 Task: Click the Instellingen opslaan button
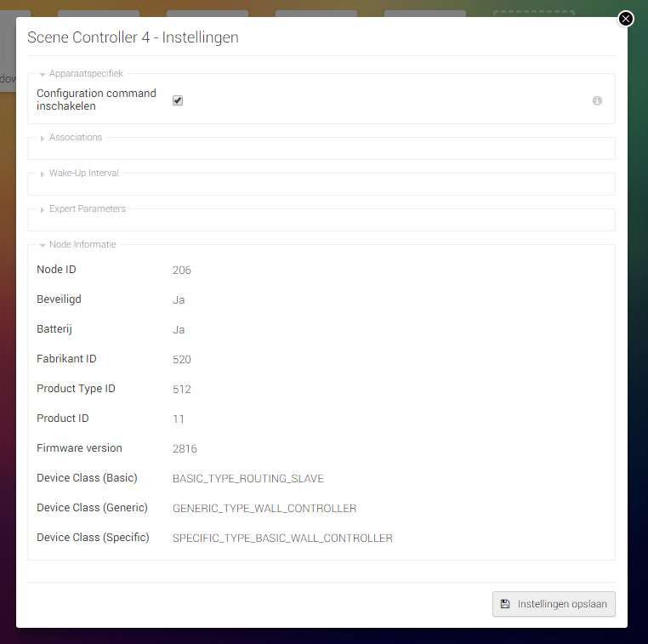point(554,604)
